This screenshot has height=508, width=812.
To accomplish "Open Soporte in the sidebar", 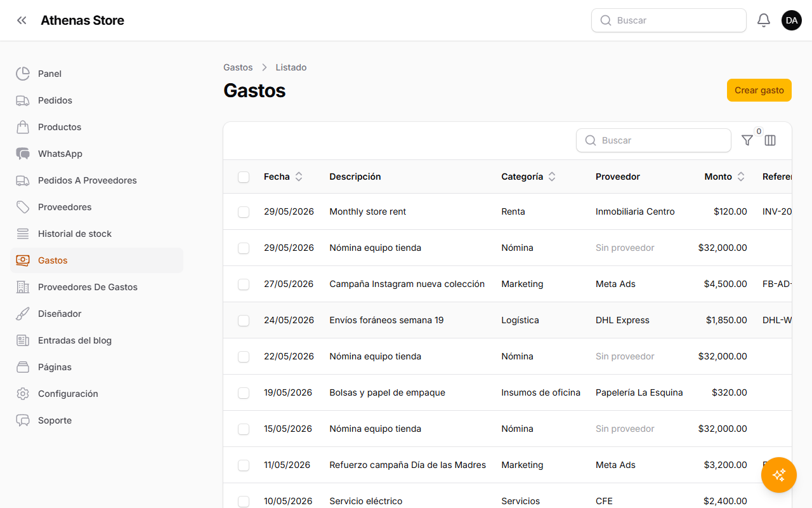I will point(96,420).
